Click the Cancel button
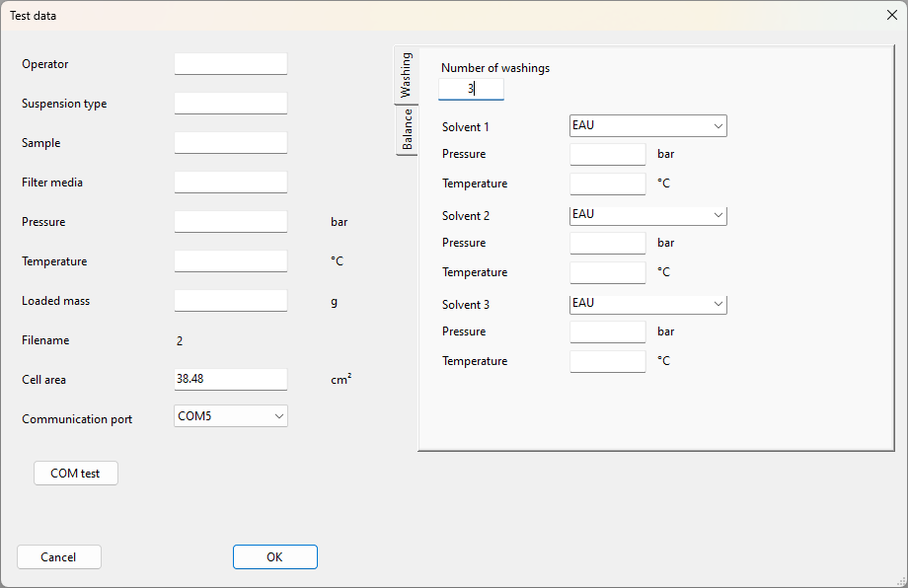The image size is (908, 588). pos(59,556)
